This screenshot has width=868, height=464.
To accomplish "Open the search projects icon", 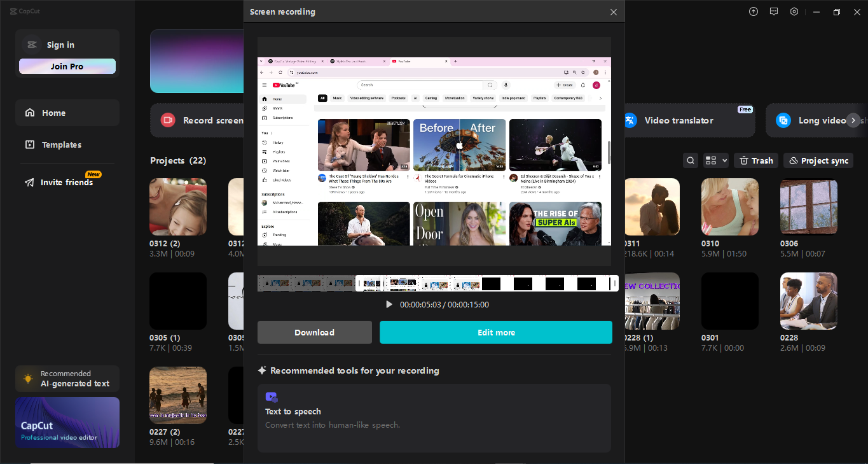I will pyautogui.click(x=690, y=160).
